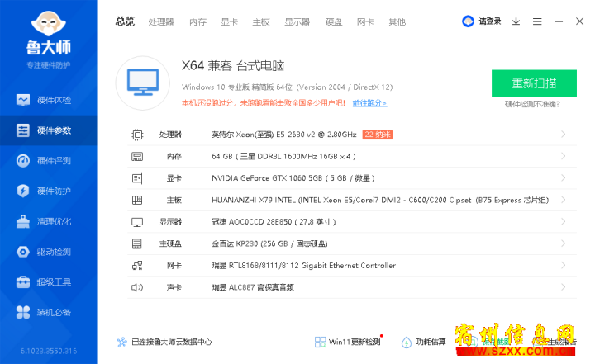Open 硬件体检 in the sidebar
595x364 pixels.
[x=49, y=100]
